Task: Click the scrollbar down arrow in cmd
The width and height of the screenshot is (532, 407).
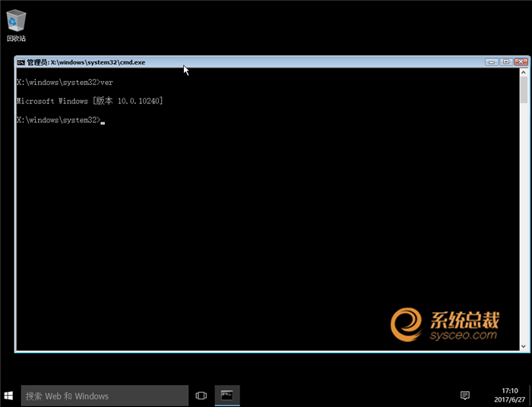Action: pyautogui.click(x=524, y=345)
